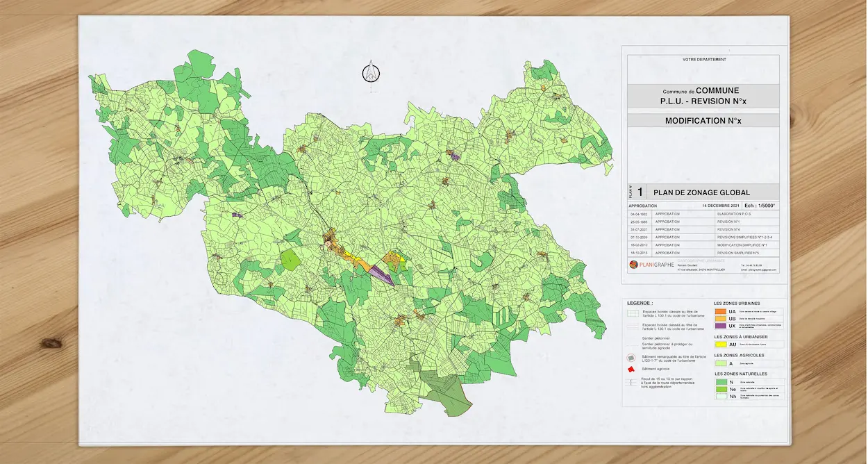Click the 'P.L.U. - REVISION N°x' heading

[703, 101]
